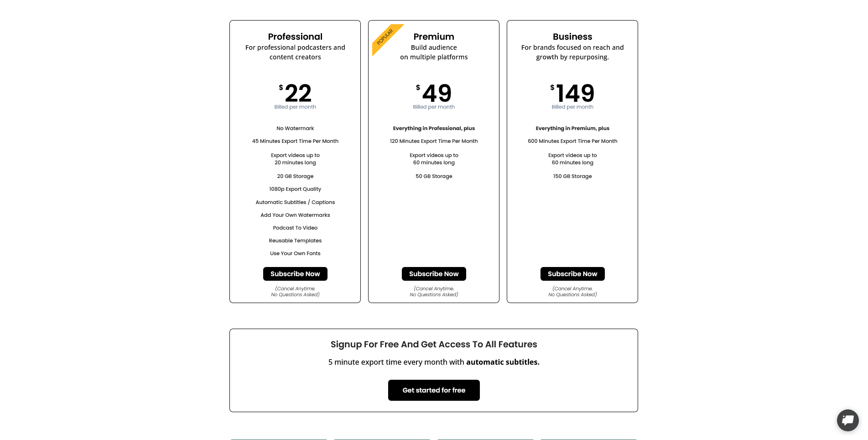Image resolution: width=868 pixels, height=440 pixels.
Task: Click the Professional plan heading
Action: 295,37
